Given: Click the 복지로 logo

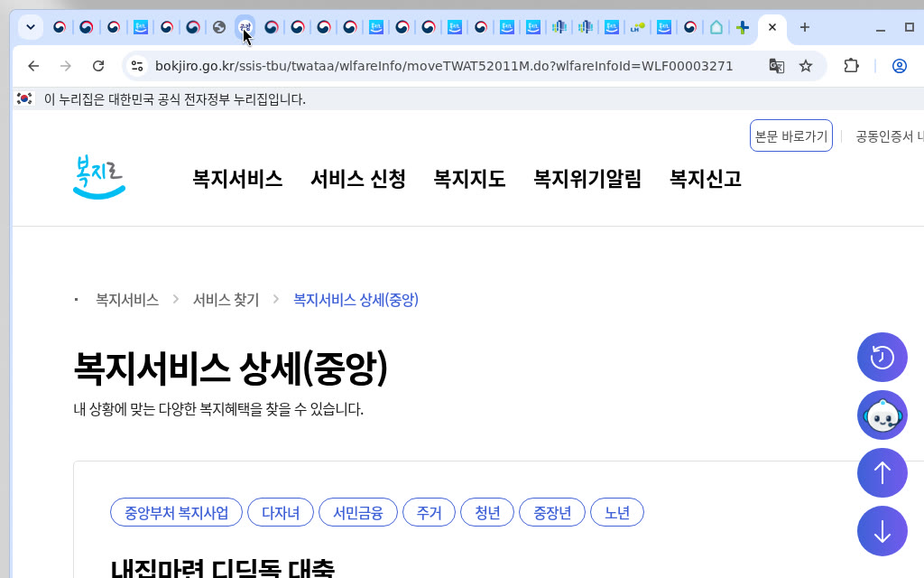Looking at the screenshot, I should click(x=99, y=177).
